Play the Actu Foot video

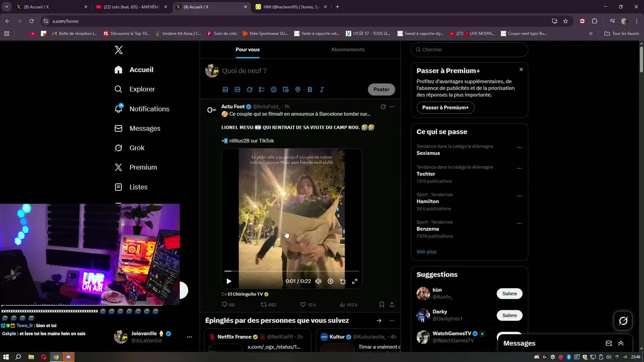point(229,282)
